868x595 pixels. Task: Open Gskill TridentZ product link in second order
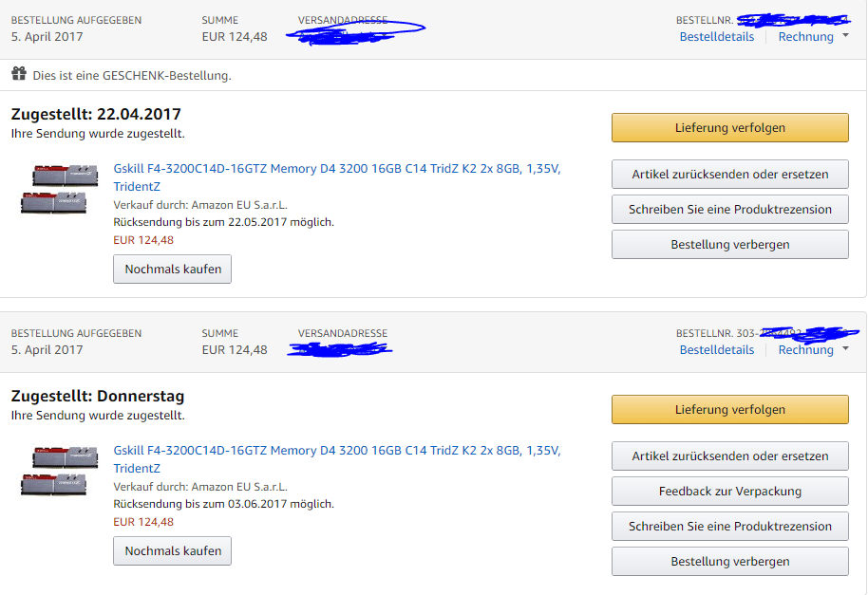coord(336,459)
